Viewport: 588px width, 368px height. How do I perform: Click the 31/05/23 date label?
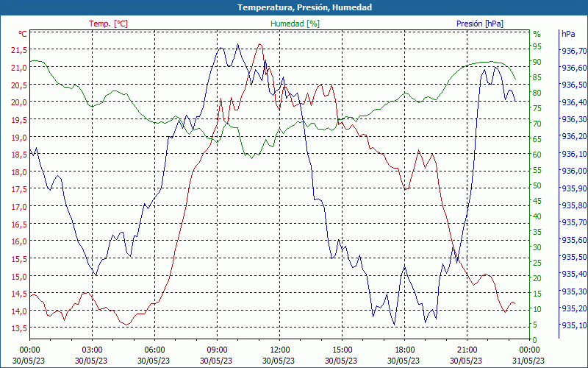tap(528, 361)
